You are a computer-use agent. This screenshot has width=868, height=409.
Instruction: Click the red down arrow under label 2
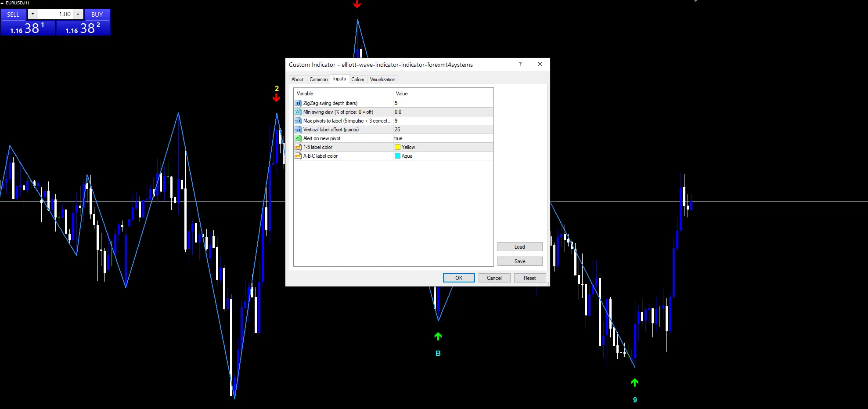276,98
